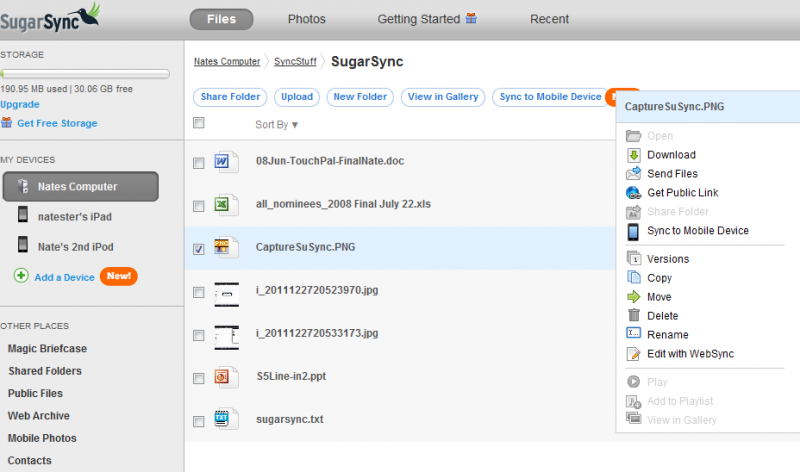Screen dimensions: 800x472
Task: Click the Upload button
Action: 297,97
